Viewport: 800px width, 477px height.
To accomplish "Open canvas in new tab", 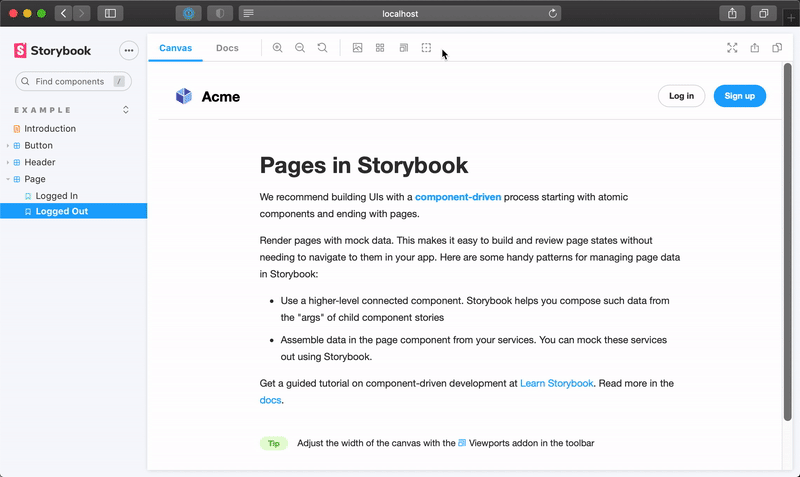I will tap(755, 48).
